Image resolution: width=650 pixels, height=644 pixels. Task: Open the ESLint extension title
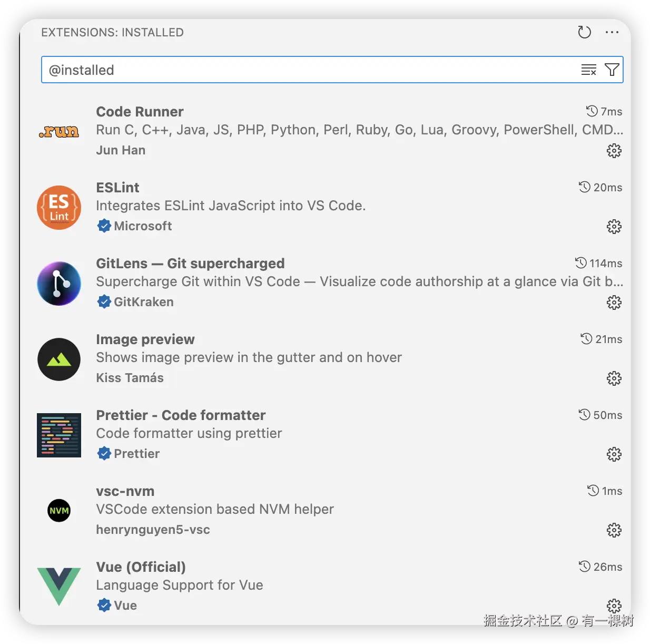(117, 188)
